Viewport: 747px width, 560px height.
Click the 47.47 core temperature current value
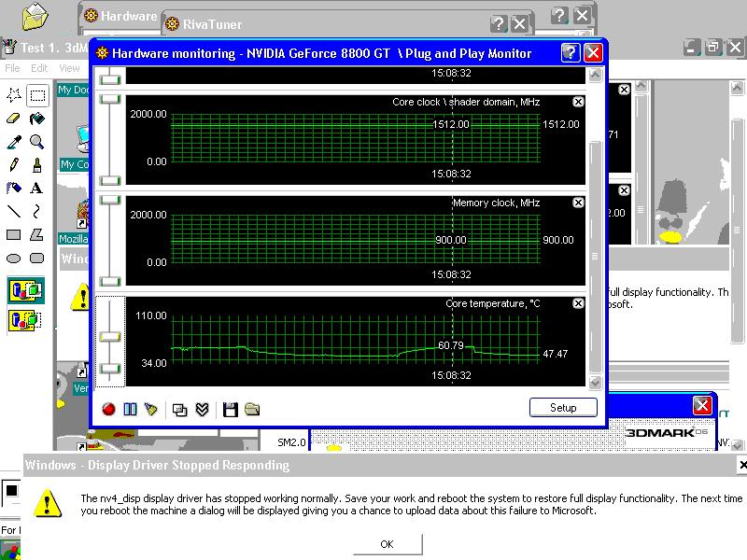click(555, 354)
